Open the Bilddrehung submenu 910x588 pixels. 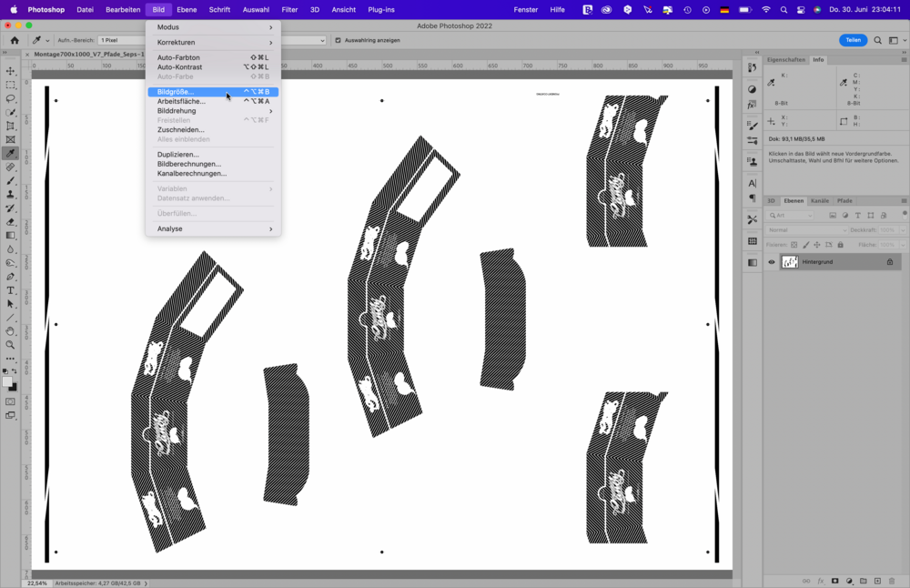[x=214, y=111]
